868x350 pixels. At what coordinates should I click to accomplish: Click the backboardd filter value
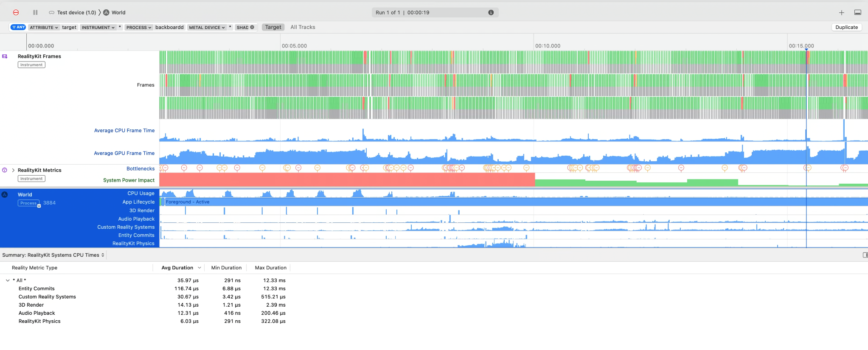[x=169, y=27]
